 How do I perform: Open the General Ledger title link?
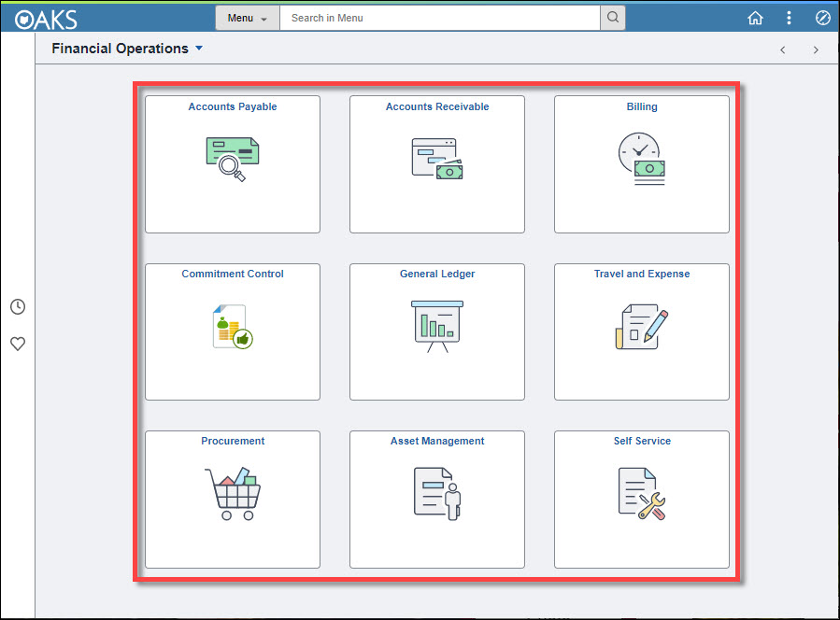(437, 274)
